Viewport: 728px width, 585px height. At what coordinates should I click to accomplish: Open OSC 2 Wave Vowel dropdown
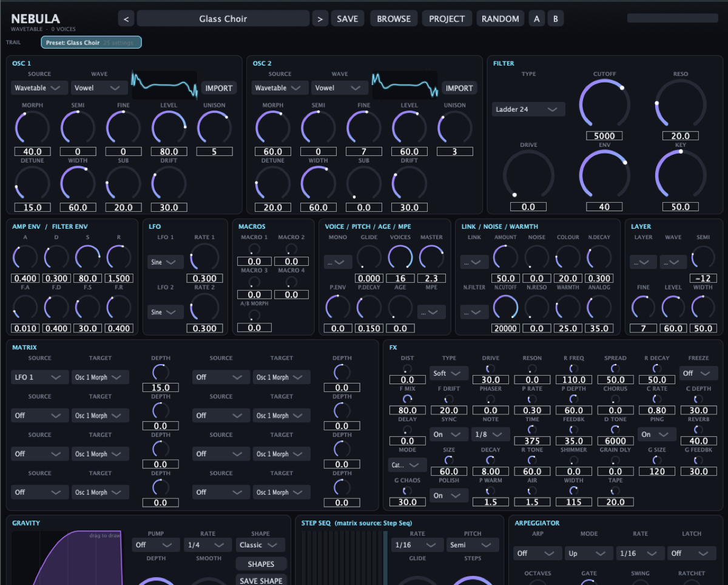coord(340,88)
